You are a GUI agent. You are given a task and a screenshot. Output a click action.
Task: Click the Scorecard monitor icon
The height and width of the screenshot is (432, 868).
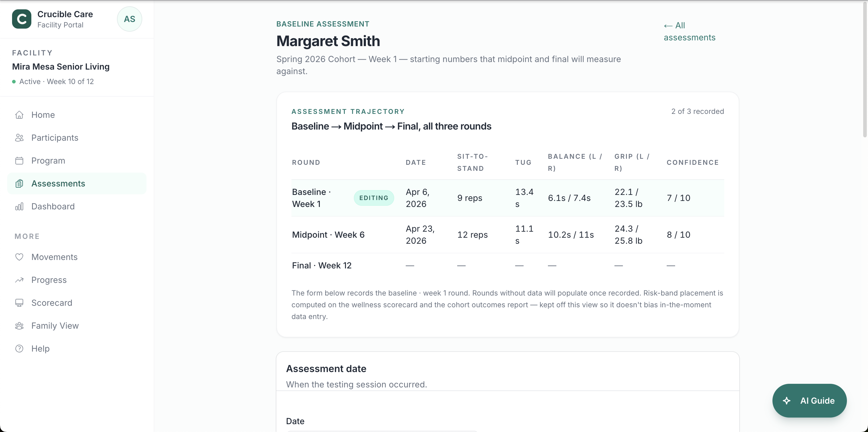coord(19,303)
